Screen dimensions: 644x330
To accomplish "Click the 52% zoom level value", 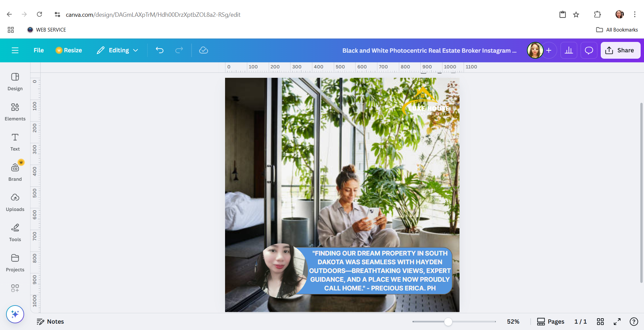I will pyautogui.click(x=513, y=322).
